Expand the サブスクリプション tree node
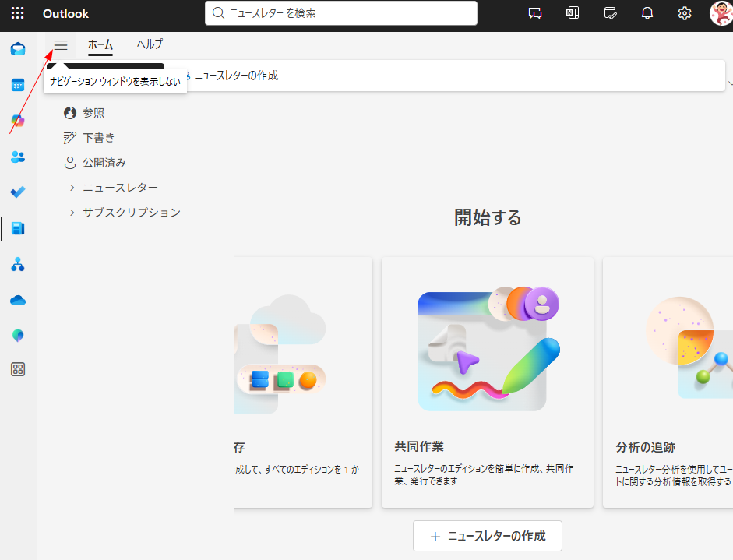The image size is (733, 560). [x=72, y=213]
